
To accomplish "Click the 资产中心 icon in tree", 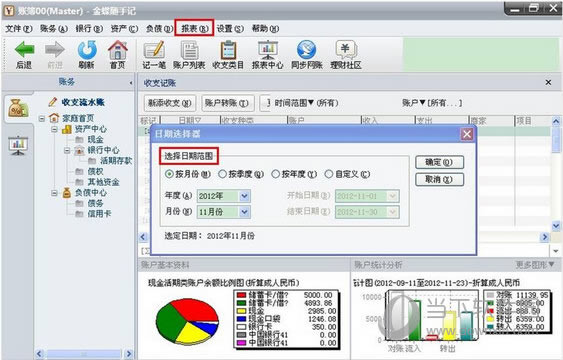I will coord(67,129).
